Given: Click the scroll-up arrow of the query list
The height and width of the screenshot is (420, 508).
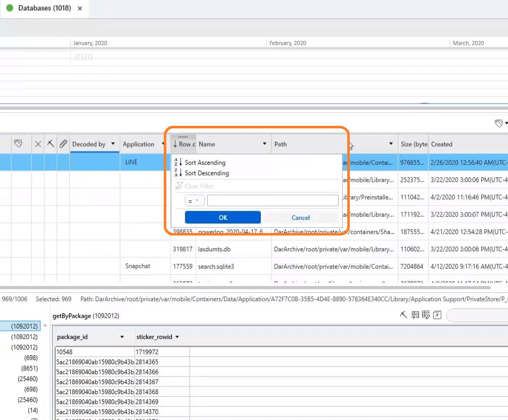Looking at the screenshot, I should point(45,325).
